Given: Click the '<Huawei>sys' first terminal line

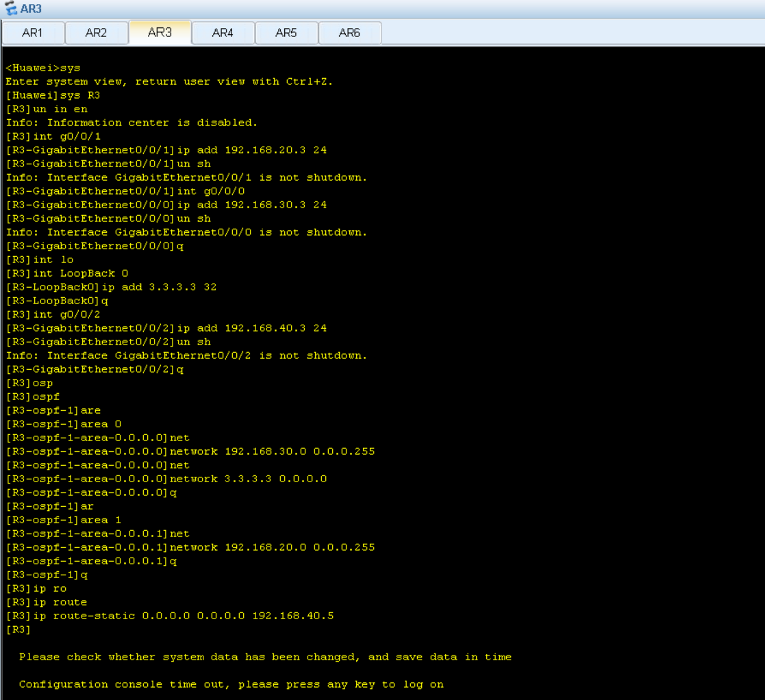Looking at the screenshot, I should coord(43,68).
